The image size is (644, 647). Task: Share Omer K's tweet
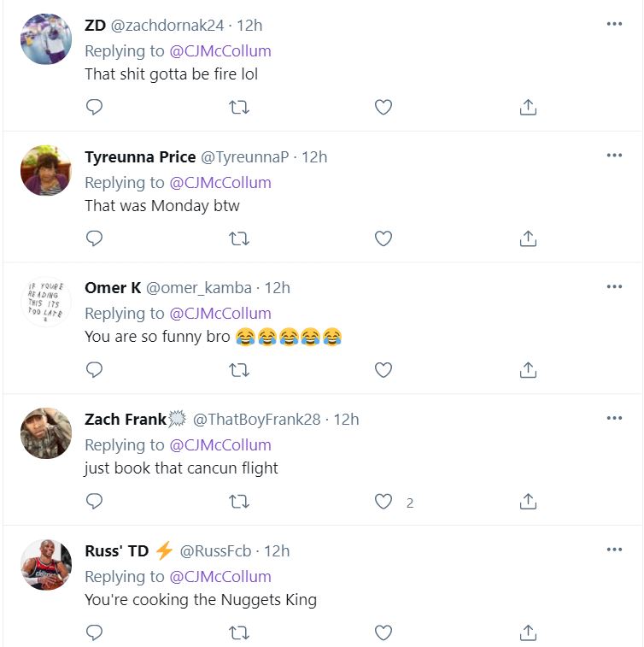(528, 370)
